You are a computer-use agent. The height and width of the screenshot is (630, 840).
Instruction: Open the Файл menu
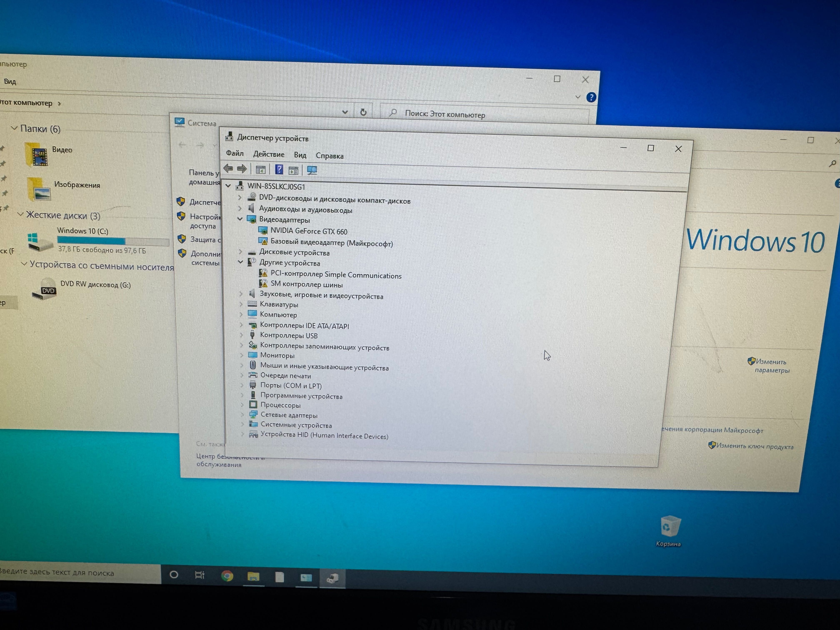click(235, 153)
